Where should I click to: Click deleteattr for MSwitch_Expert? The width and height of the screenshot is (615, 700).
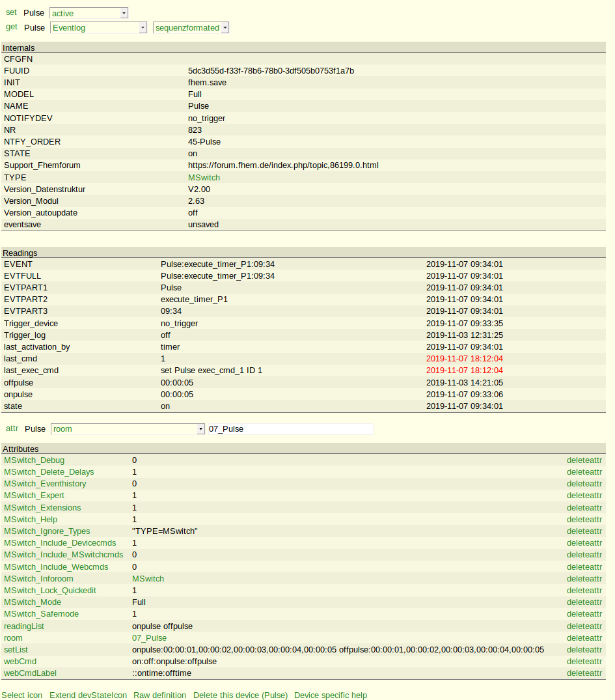(x=584, y=496)
